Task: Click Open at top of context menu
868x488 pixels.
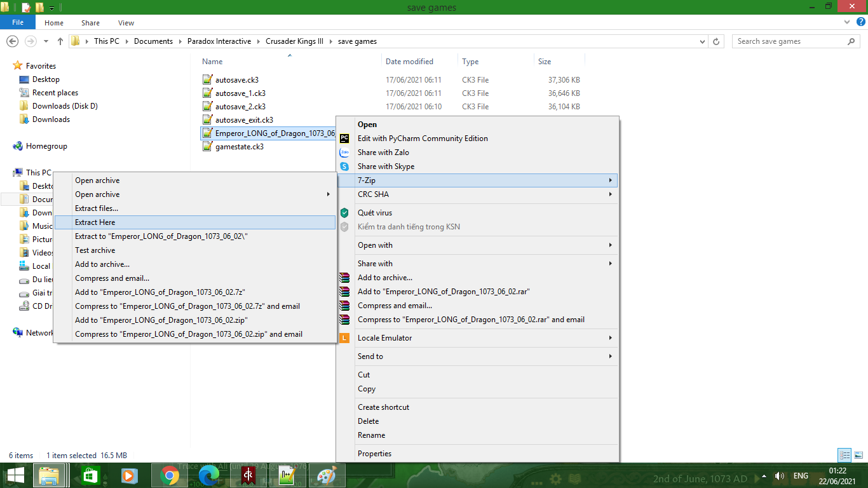Action: [x=477, y=125]
